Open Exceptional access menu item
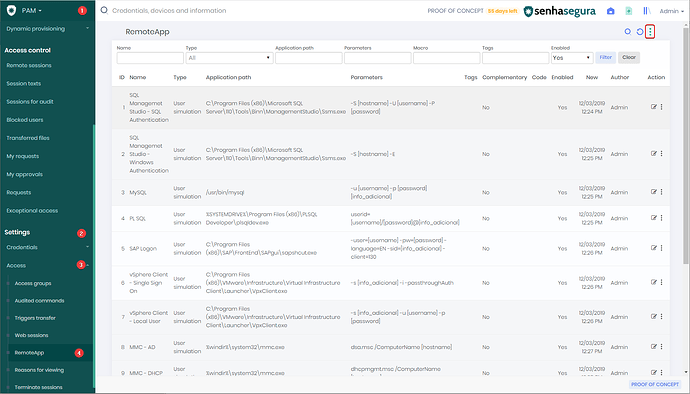The image size is (690, 394). pyautogui.click(x=32, y=210)
